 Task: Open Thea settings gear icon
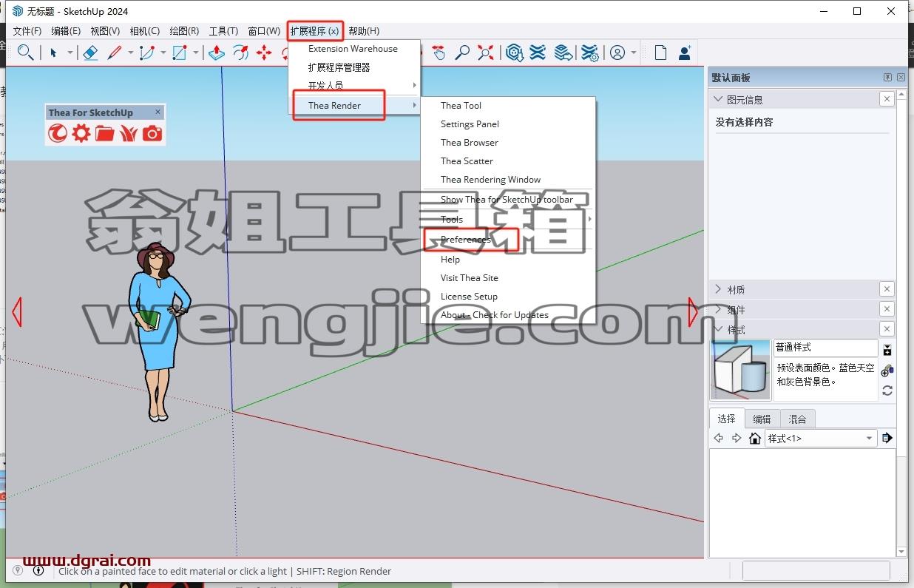(x=81, y=133)
